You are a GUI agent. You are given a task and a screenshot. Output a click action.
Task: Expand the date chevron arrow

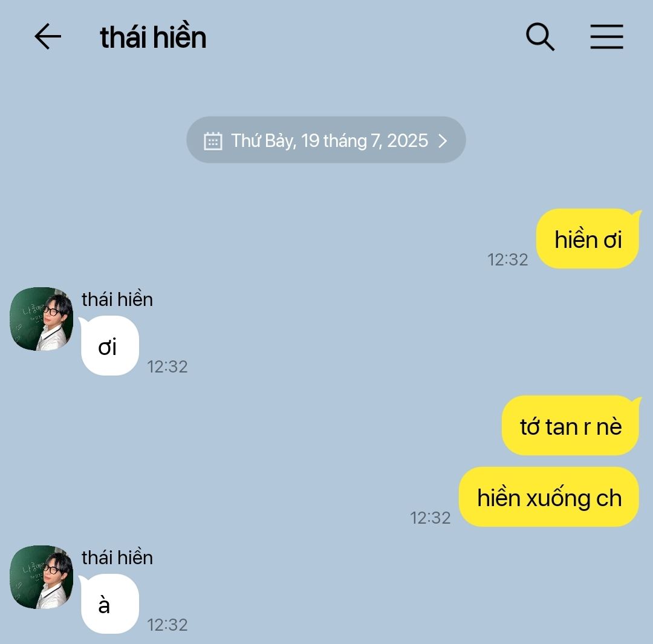pos(443,141)
